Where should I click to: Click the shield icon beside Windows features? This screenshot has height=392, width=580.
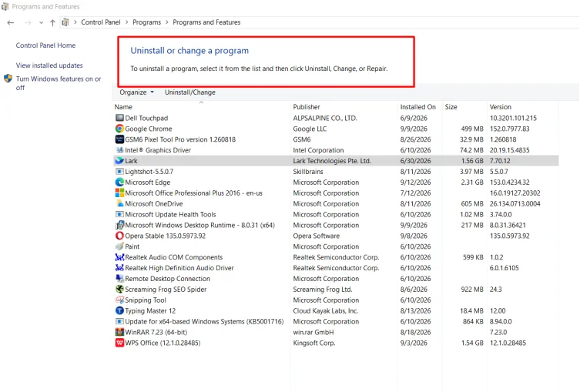[x=8, y=79]
